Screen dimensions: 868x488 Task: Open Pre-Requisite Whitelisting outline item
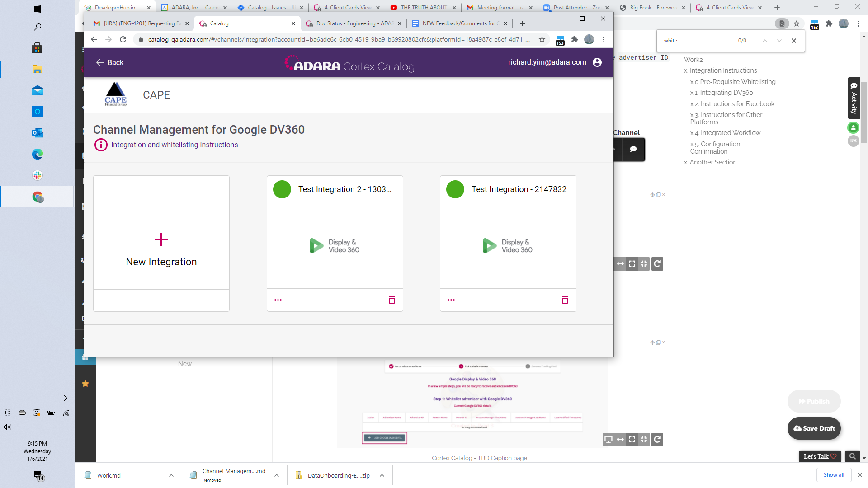pyautogui.click(x=733, y=82)
